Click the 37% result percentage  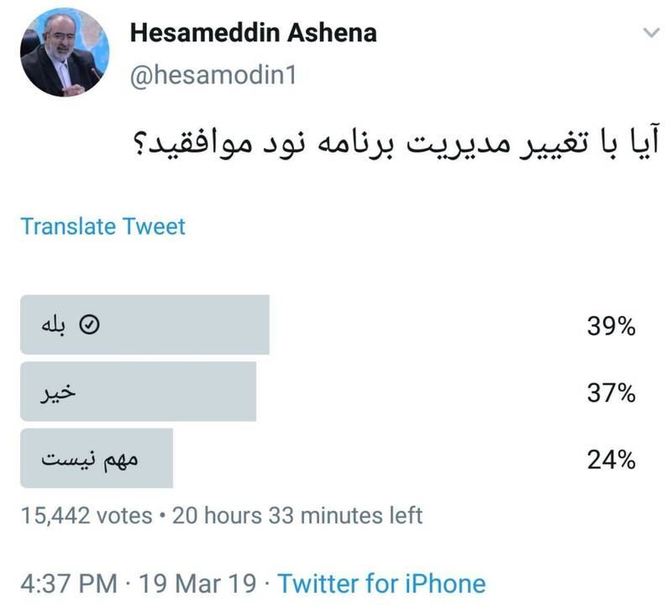coord(610,392)
